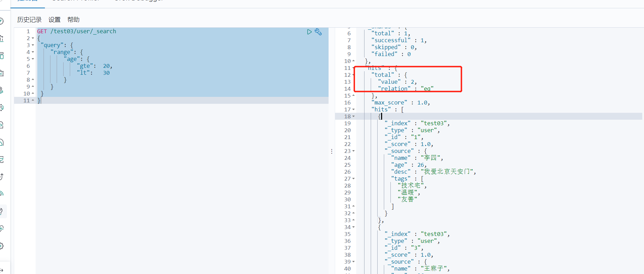Click the "lt" value 30 in request

pyautogui.click(x=106, y=73)
